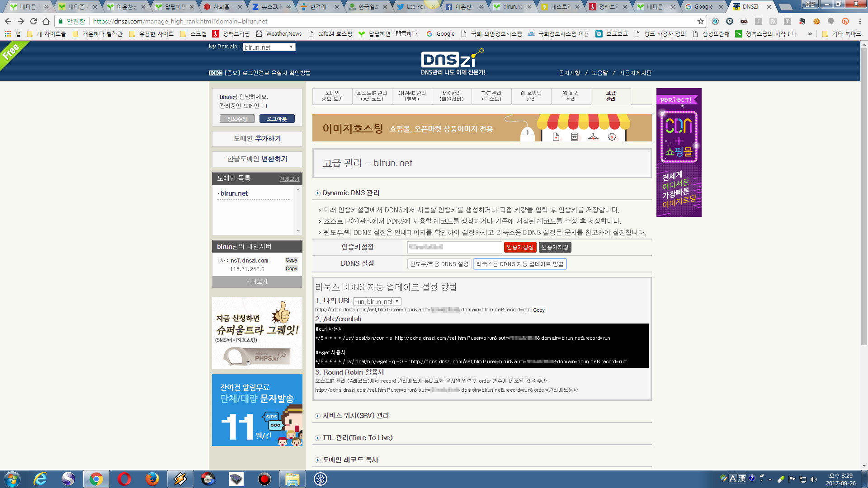
Task: Switch to the Google browser tab
Action: click(704, 6)
